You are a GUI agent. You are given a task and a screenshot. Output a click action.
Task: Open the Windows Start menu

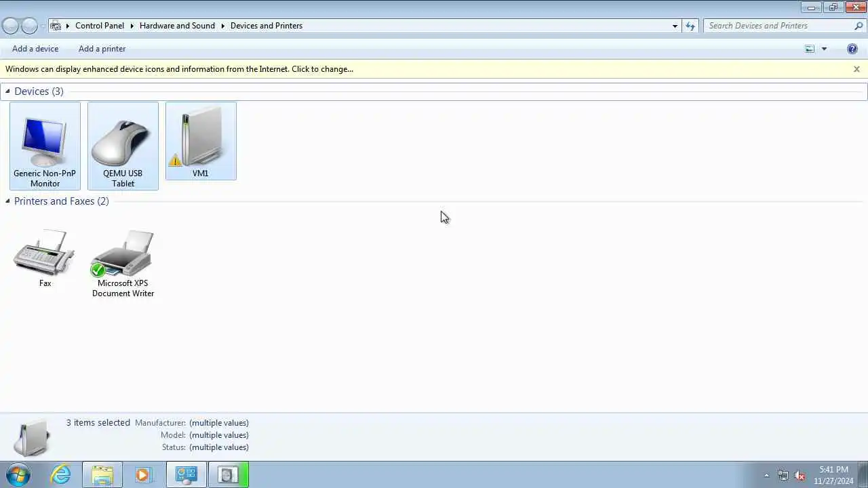(x=18, y=474)
